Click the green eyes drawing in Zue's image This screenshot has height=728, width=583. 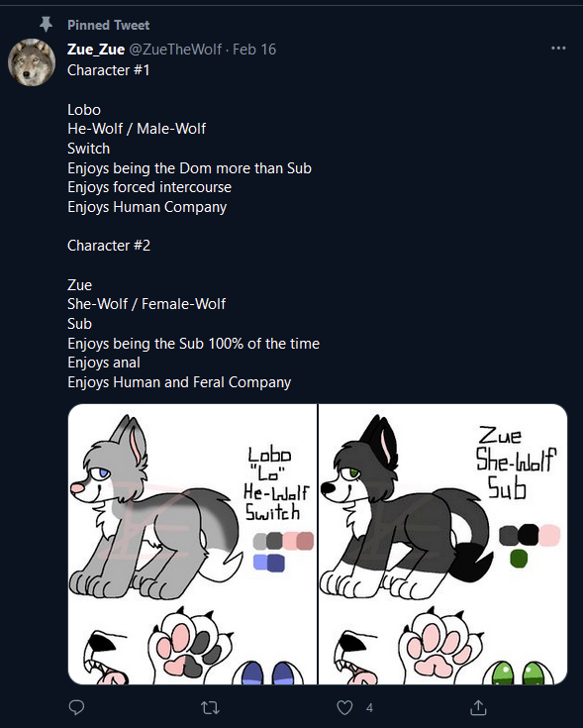[x=518, y=674]
